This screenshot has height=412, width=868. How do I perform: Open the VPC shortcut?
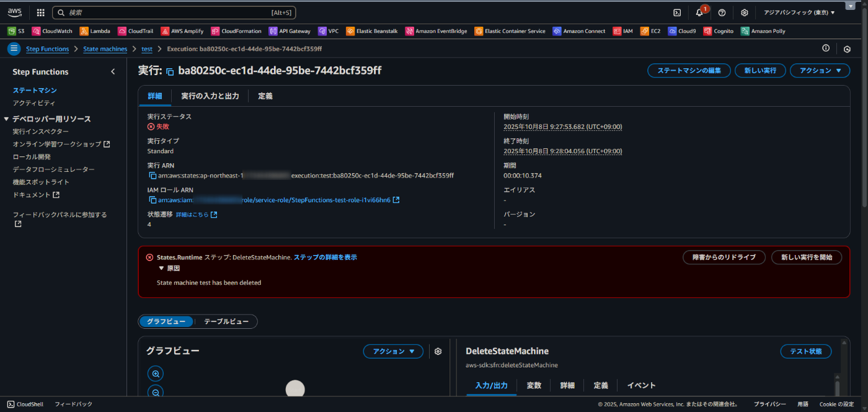329,31
